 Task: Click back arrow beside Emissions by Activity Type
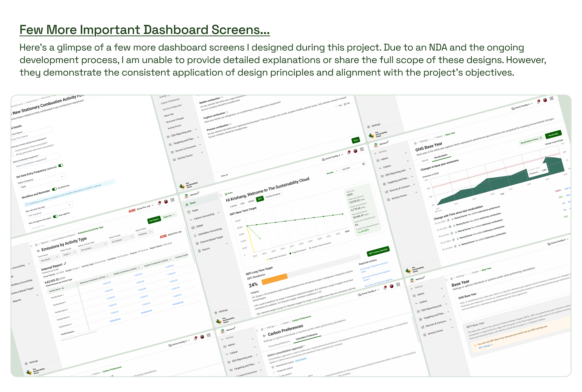[38, 251]
